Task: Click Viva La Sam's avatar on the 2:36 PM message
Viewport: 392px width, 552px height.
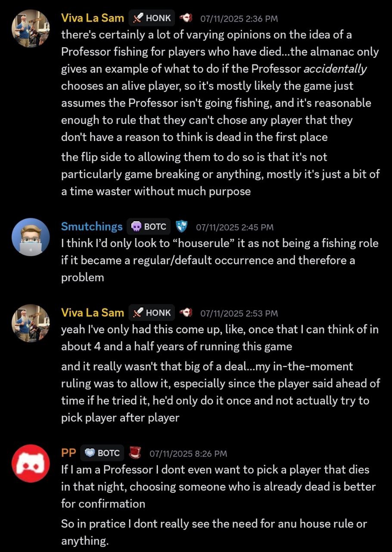Action: point(30,28)
